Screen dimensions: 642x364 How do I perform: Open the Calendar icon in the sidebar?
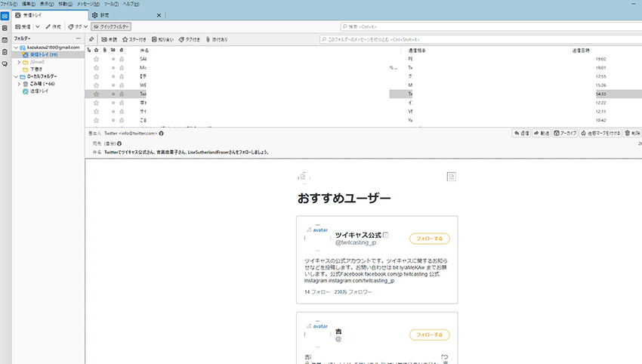pyautogui.click(x=5, y=40)
